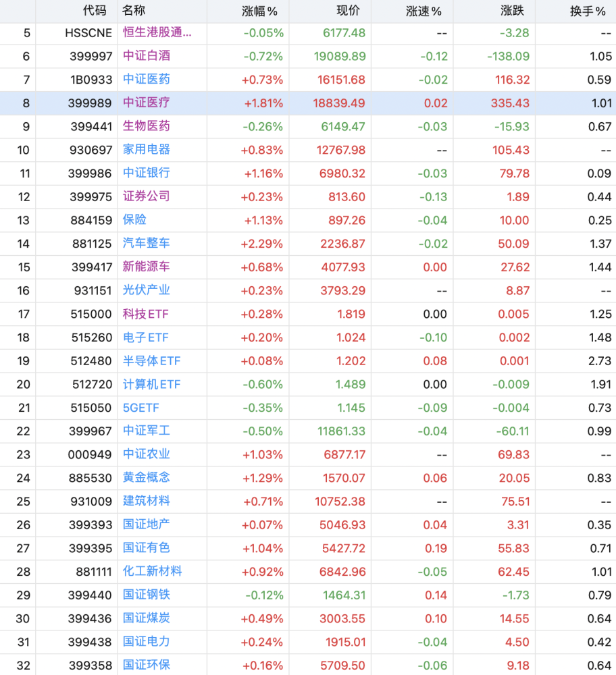Open the 国证电力 index name

pos(147,642)
